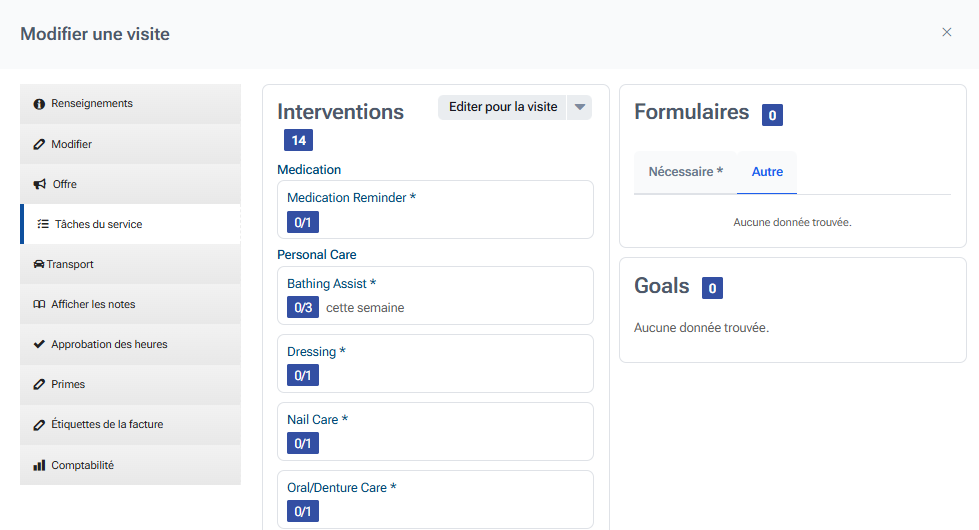The width and height of the screenshot is (979, 530).
Task: Click the Bathing Assist 0/3 badge
Action: (303, 308)
